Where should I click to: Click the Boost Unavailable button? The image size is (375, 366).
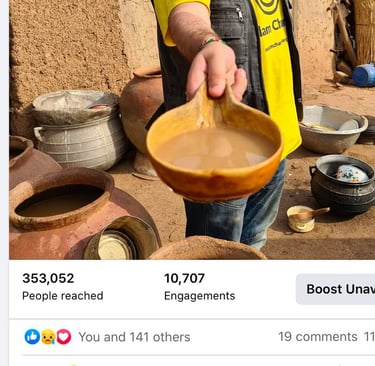point(335,289)
